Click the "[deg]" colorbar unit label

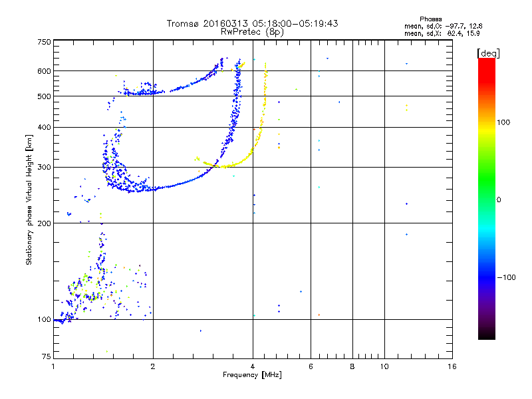pos(488,53)
